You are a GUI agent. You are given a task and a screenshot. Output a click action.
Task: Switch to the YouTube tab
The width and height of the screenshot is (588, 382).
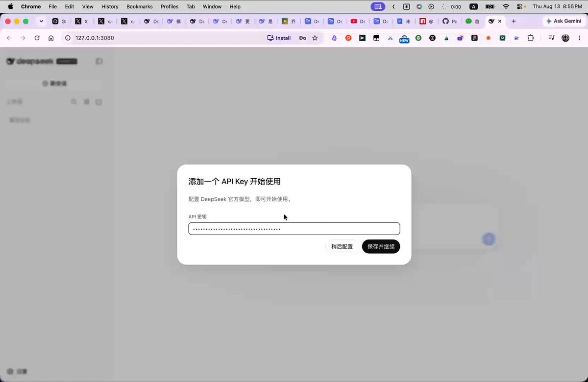coord(358,21)
